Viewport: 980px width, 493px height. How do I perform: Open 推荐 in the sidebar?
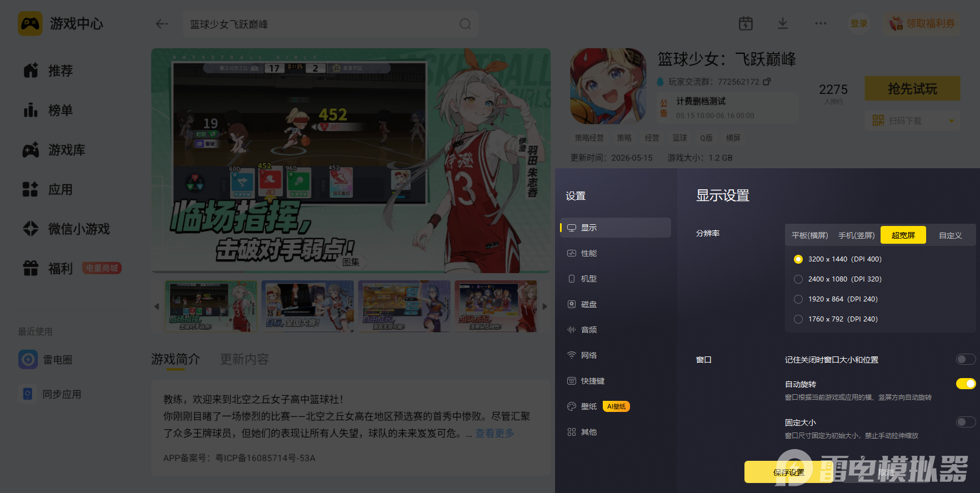[x=48, y=71]
